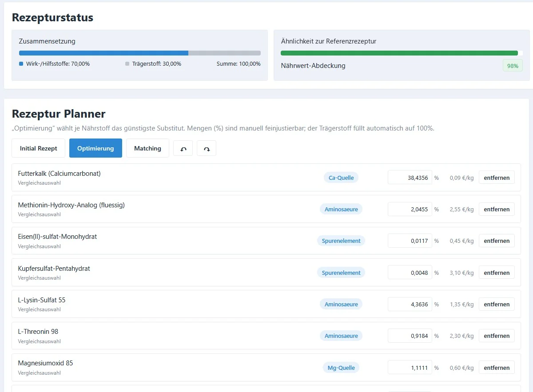The height and width of the screenshot is (392, 533).
Task: Open the Matching mode
Action: (147, 148)
